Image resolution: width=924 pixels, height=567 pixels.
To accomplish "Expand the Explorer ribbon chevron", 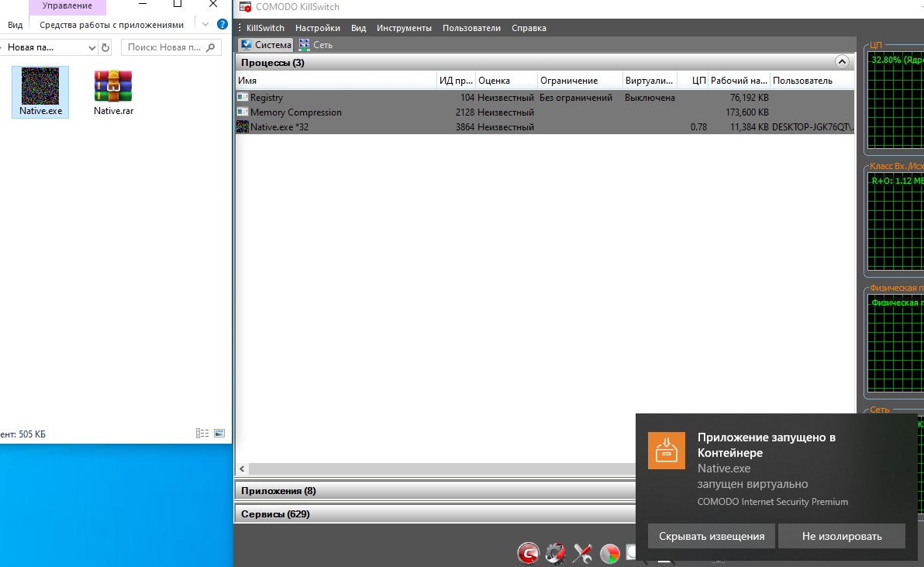I will click(205, 24).
